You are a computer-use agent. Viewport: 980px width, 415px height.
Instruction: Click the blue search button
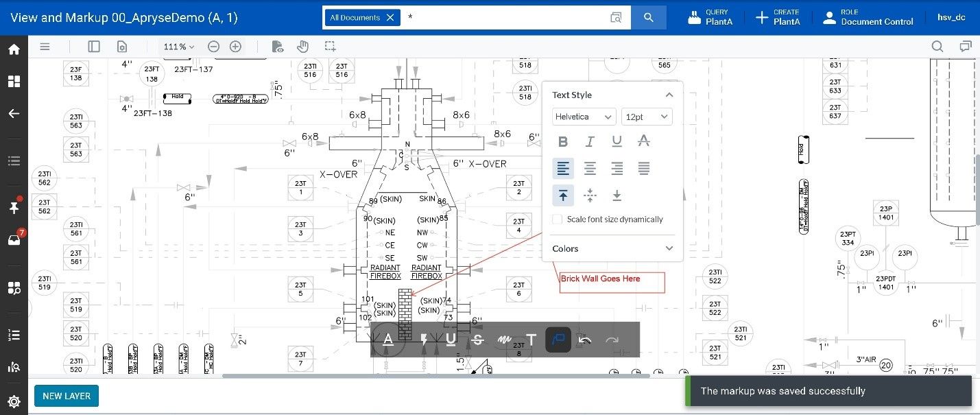pos(648,18)
